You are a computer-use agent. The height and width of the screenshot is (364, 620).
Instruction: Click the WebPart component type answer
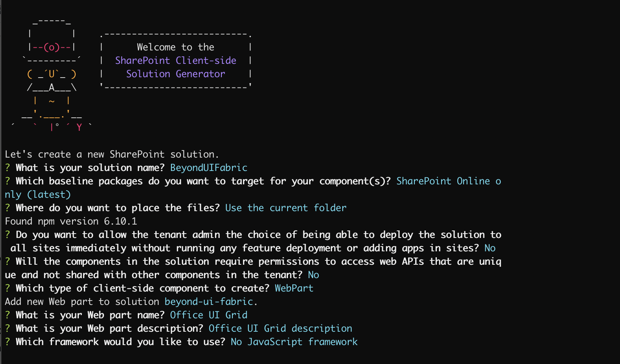[294, 288]
